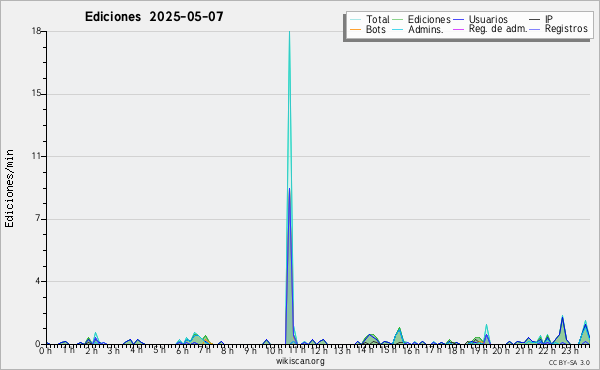Click the y-axis label 'Ediciones/min'
Viewport: 600px width, 370px height.
pyautogui.click(x=9, y=189)
